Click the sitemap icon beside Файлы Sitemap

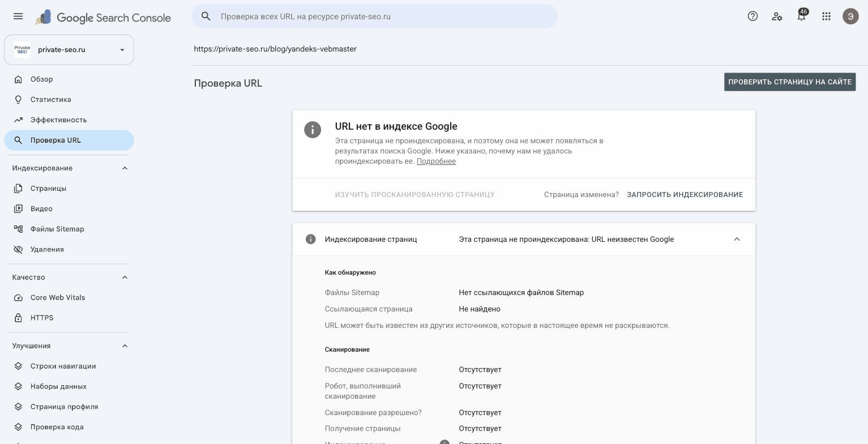click(19, 229)
